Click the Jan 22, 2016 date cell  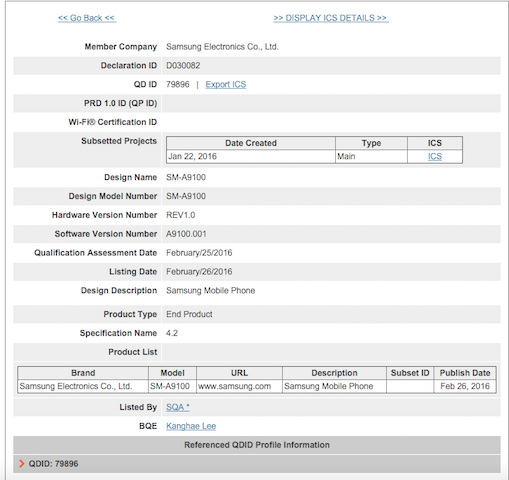coord(251,156)
